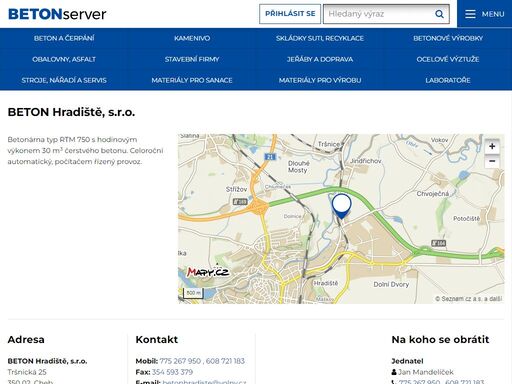This screenshot has height=384, width=512.
Task: Click the person icon beside Jan Mandelíček
Action: pos(394,372)
